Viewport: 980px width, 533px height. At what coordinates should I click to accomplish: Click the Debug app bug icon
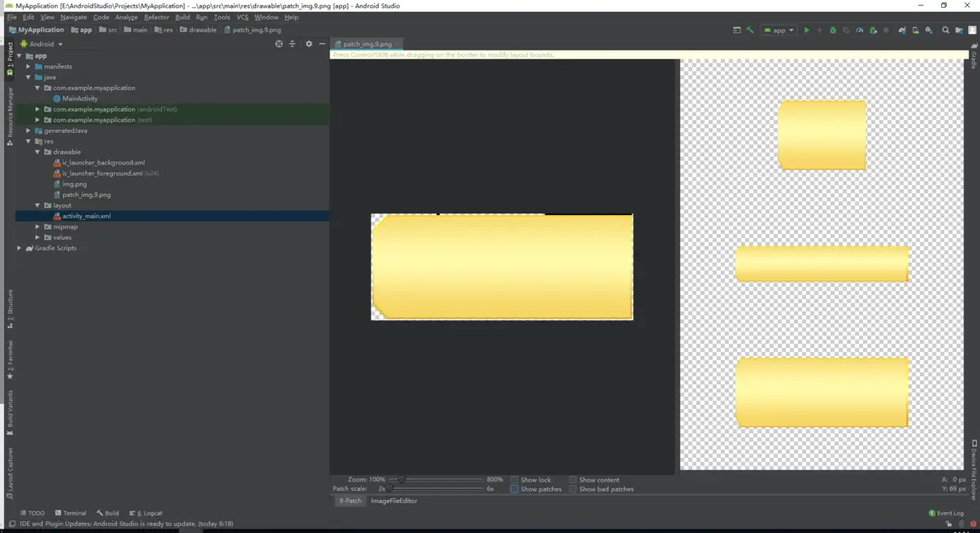833,30
